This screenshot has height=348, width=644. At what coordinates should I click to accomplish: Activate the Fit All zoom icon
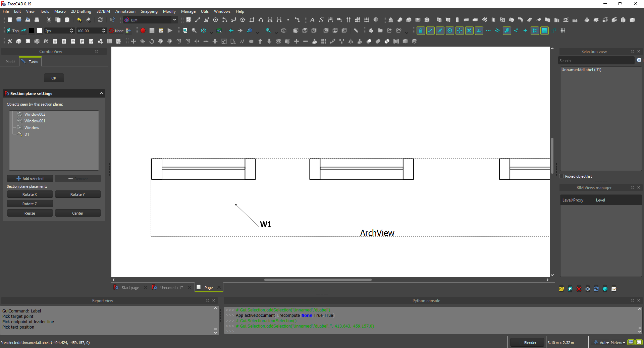[185, 31]
